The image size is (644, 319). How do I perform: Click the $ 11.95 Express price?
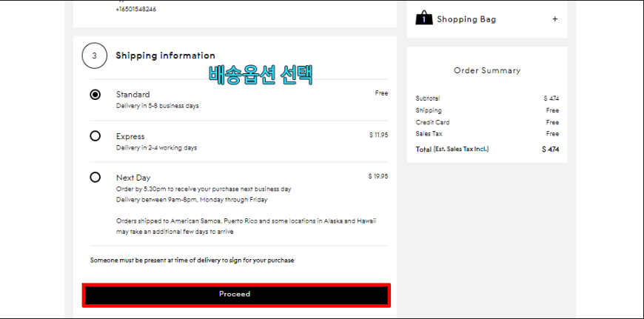[378, 135]
